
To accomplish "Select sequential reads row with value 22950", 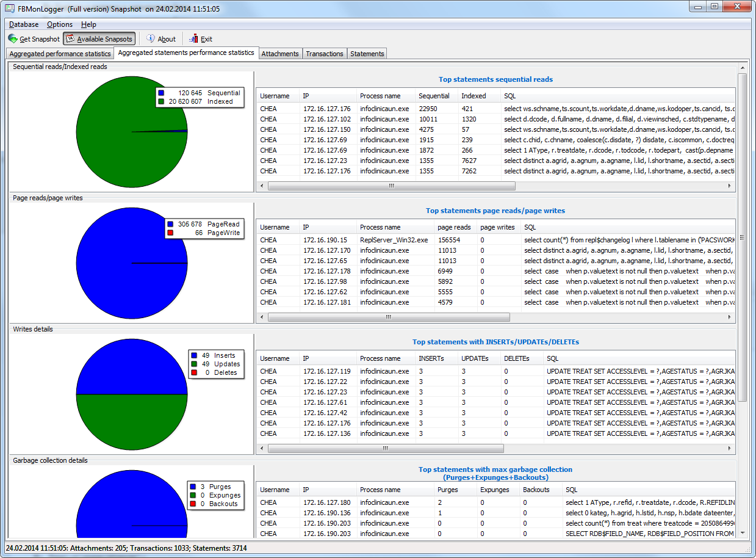I will pos(495,109).
